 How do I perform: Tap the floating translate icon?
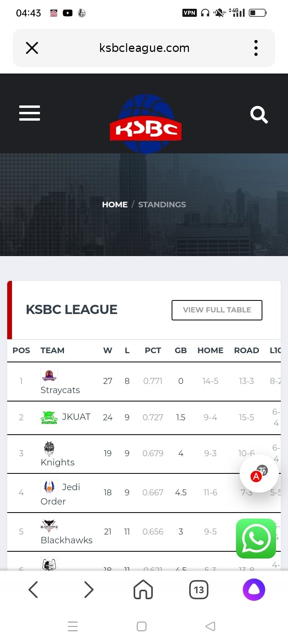pos(259,474)
